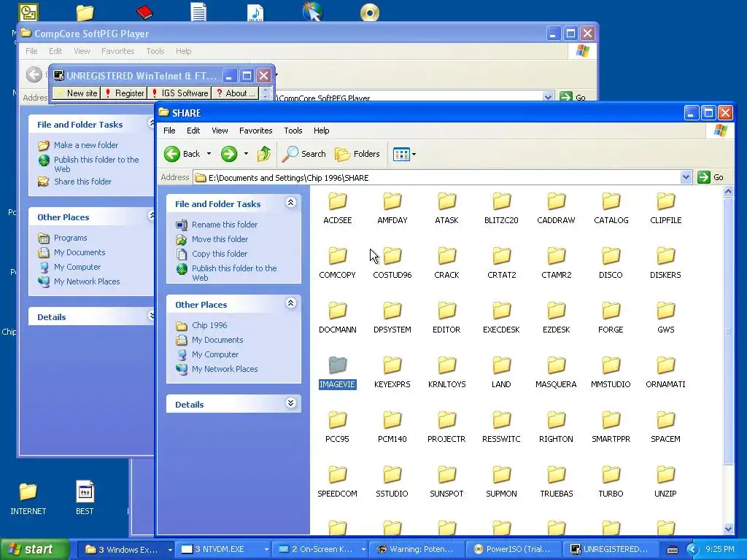Click the vertical scrollbar down arrow in SHARE
Viewport: 747px width, 560px height.
(728, 529)
